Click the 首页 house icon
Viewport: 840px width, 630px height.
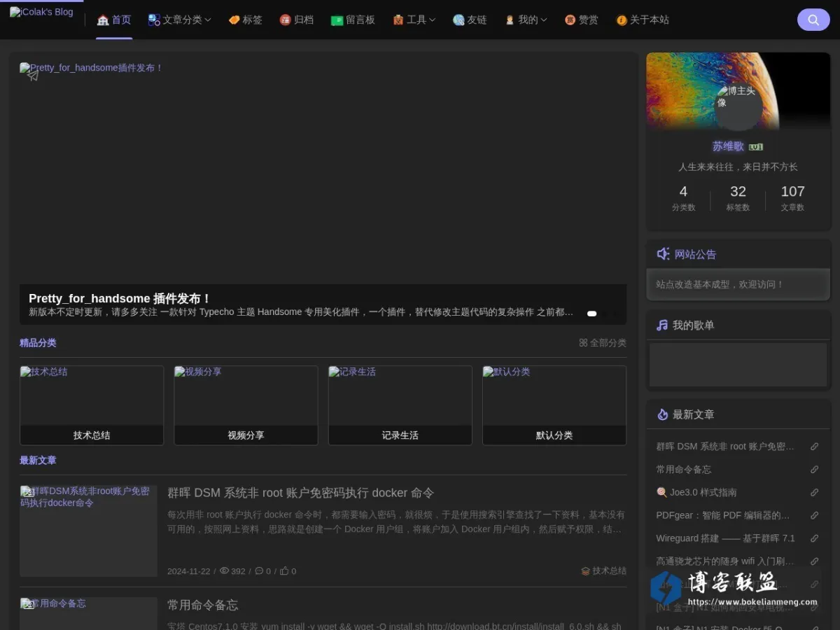[103, 20]
